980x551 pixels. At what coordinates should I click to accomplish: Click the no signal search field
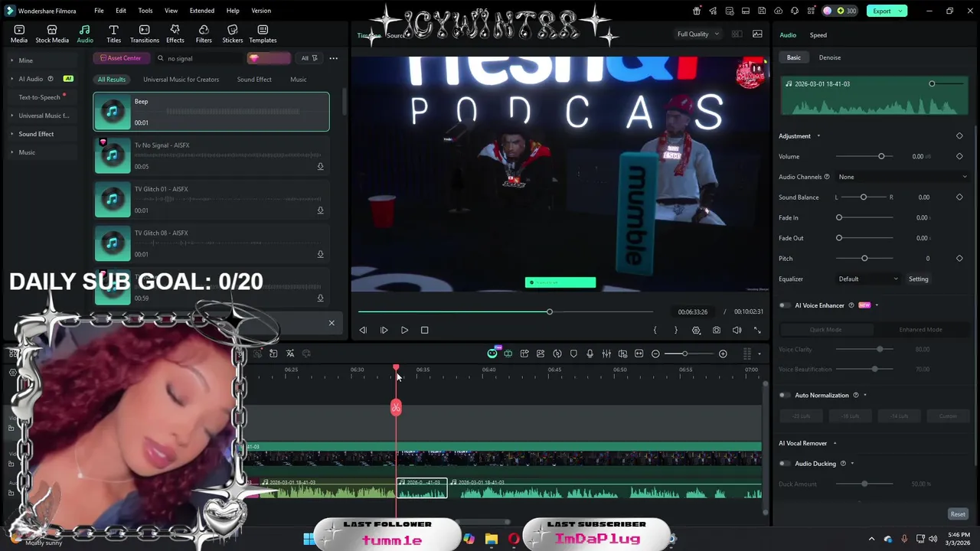[x=199, y=58]
